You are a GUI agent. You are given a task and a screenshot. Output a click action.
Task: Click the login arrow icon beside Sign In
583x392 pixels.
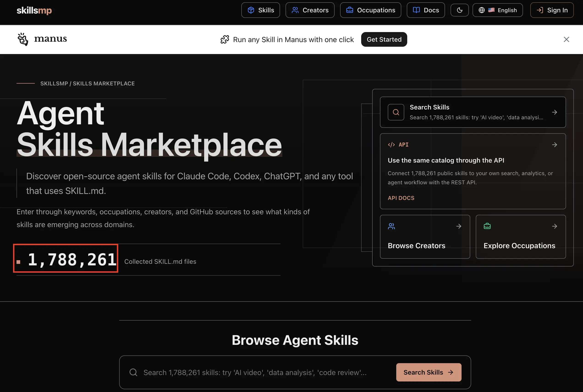click(540, 10)
